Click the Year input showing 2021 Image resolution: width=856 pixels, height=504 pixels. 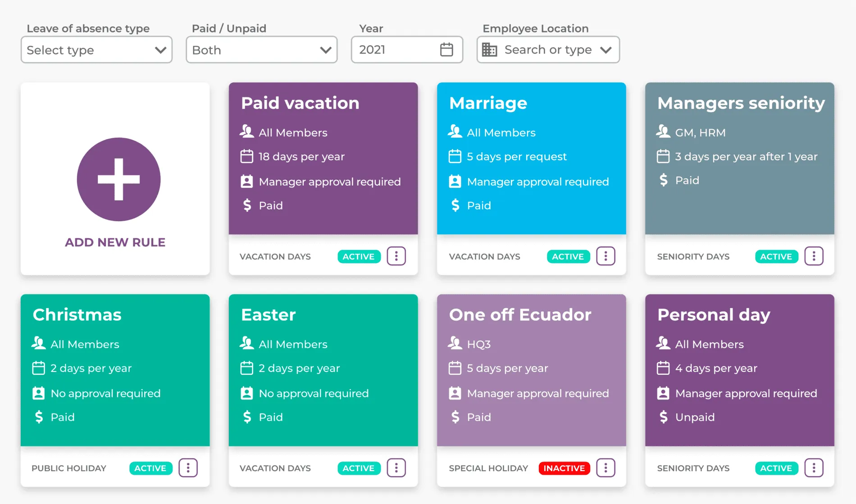[407, 50]
